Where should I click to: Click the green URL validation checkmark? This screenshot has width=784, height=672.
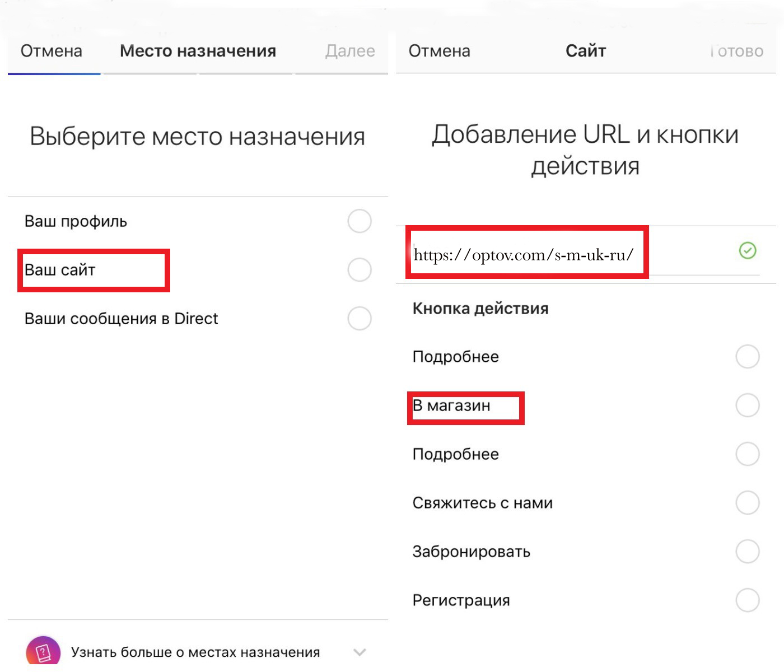(x=748, y=250)
